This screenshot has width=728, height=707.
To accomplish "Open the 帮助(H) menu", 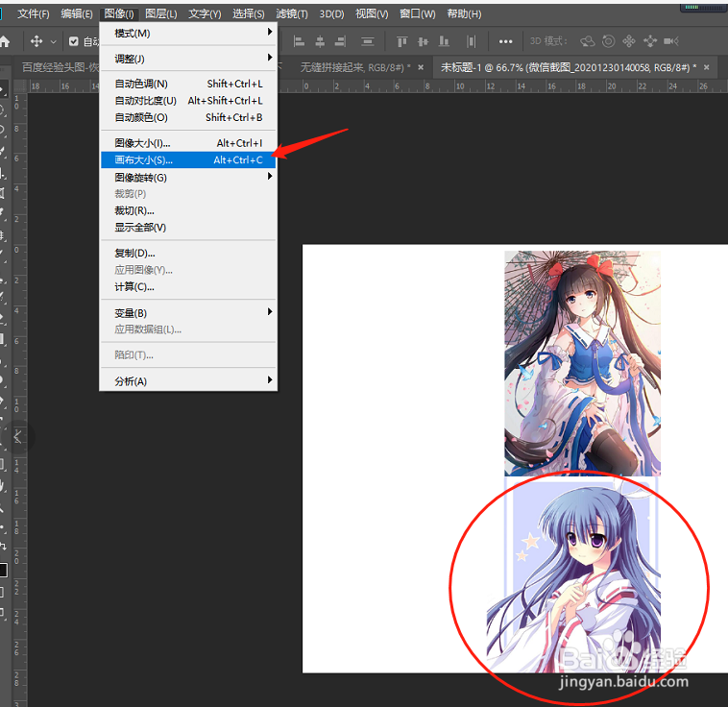I will (464, 14).
